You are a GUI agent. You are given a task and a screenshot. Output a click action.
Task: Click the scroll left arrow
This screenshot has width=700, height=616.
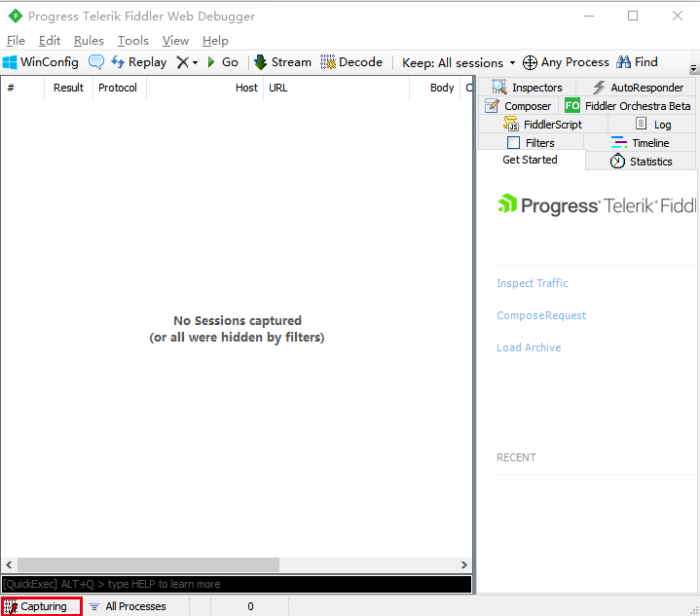(x=9, y=564)
